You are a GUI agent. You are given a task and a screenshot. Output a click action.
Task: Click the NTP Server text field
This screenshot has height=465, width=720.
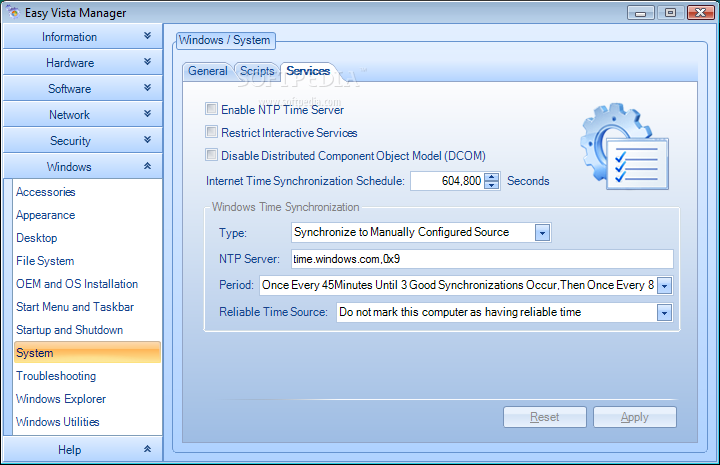click(482, 259)
